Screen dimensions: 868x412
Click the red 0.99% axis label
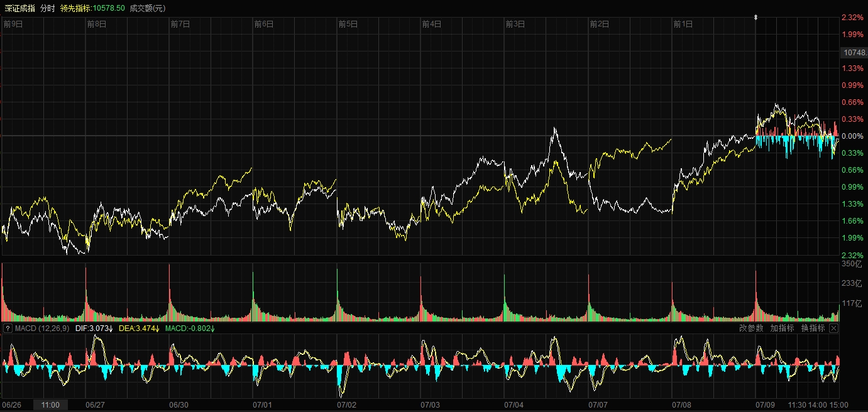(x=852, y=85)
